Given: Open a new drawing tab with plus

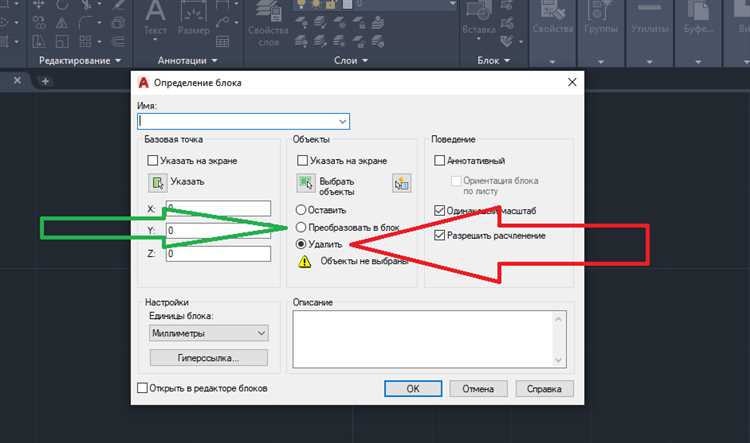Looking at the screenshot, I should pyautogui.click(x=45, y=81).
